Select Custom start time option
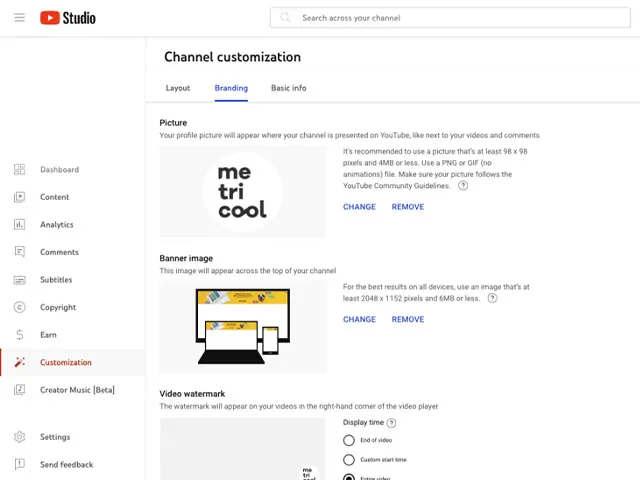Screen dimensions: 640x480 point(349,460)
